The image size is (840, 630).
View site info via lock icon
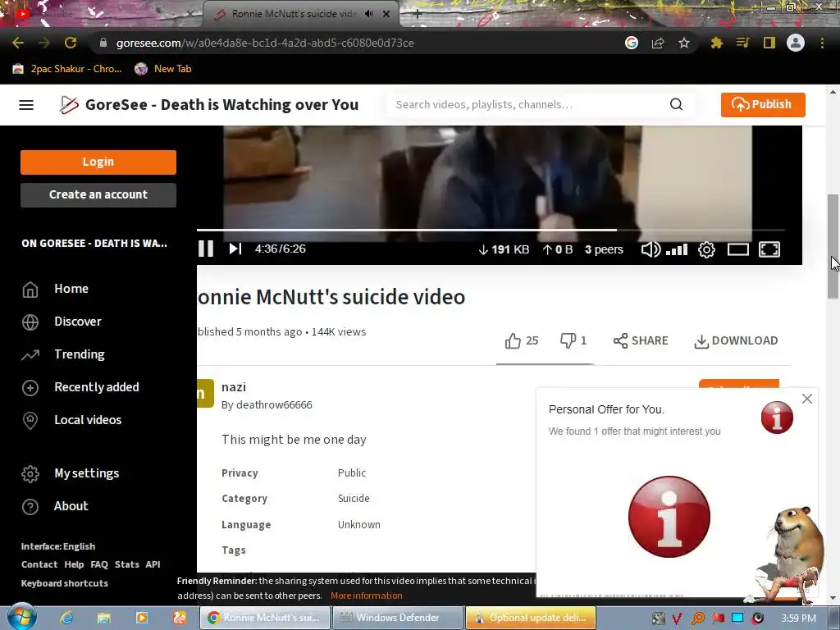pyautogui.click(x=103, y=43)
